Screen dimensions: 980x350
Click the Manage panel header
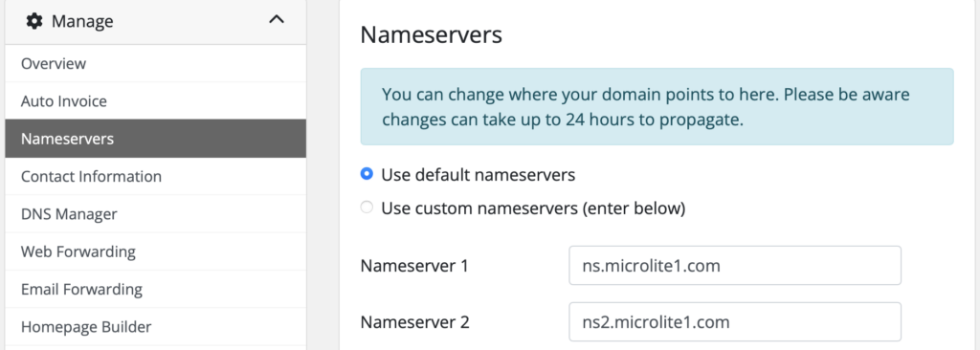(156, 21)
